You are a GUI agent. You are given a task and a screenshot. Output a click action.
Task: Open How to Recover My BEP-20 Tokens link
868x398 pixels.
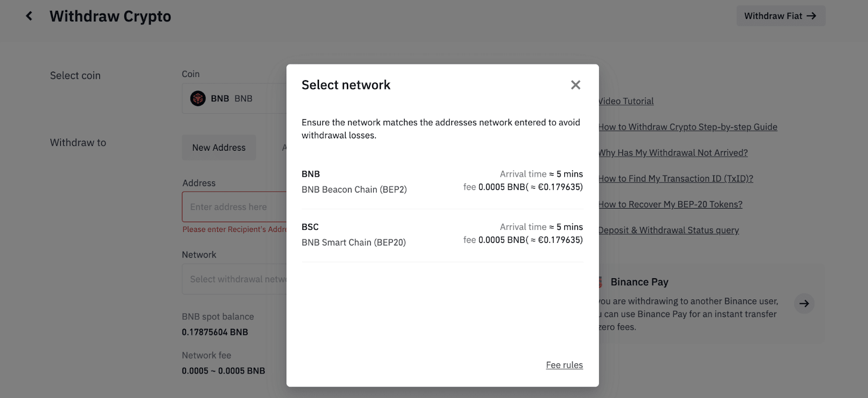tap(671, 204)
